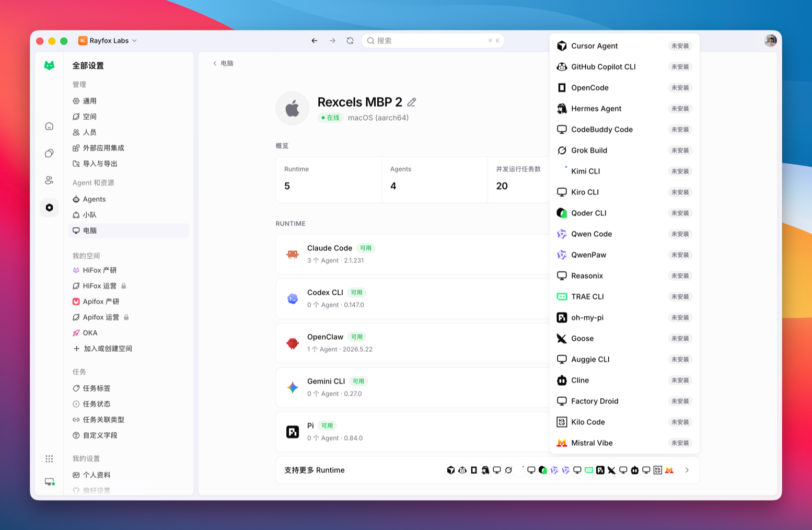
Task: Click the Claude Code runtime icon
Action: tap(293, 254)
